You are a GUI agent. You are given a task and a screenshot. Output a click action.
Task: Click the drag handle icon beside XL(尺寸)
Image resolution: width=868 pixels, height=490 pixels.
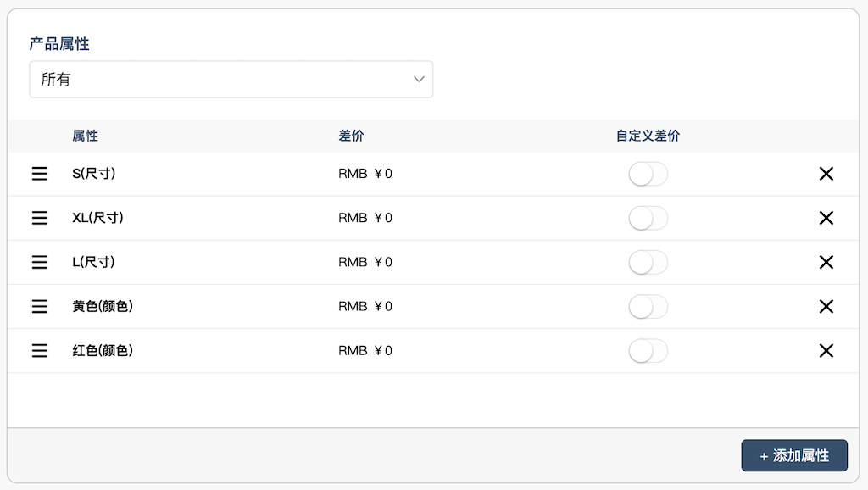[x=39, y=218]
